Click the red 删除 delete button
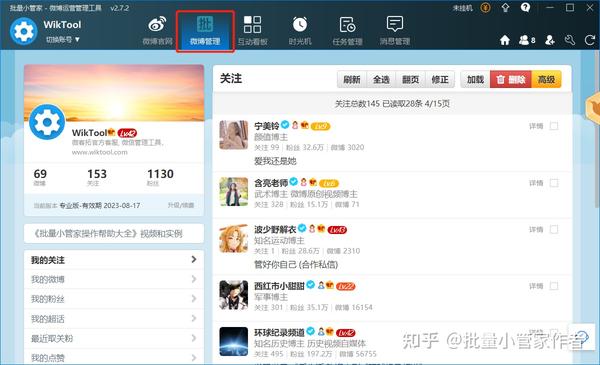The width and height of the screenshot is (600, 365). [511, 79]
